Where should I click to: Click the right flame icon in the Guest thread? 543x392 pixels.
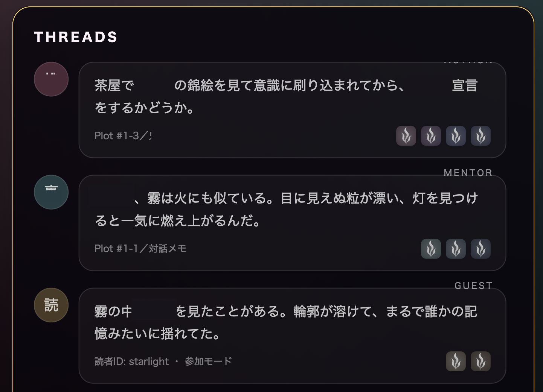[480, 361]
